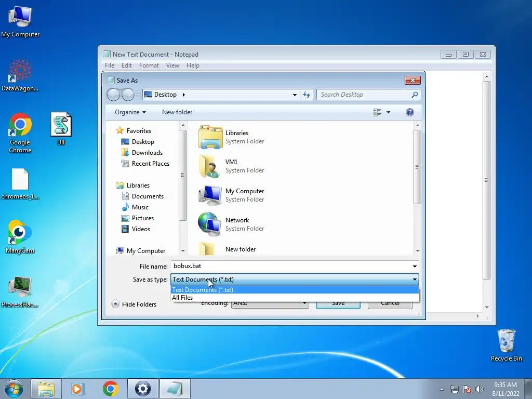Click the volume speaker tray icon
This screenshot has height=399, width=532.
coord(480,389)
